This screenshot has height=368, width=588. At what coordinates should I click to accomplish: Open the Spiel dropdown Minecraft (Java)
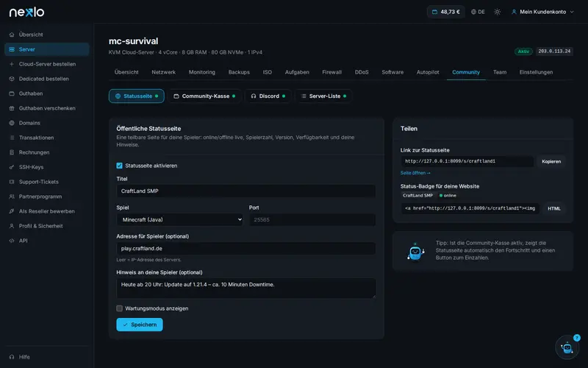tap(179, 219)
